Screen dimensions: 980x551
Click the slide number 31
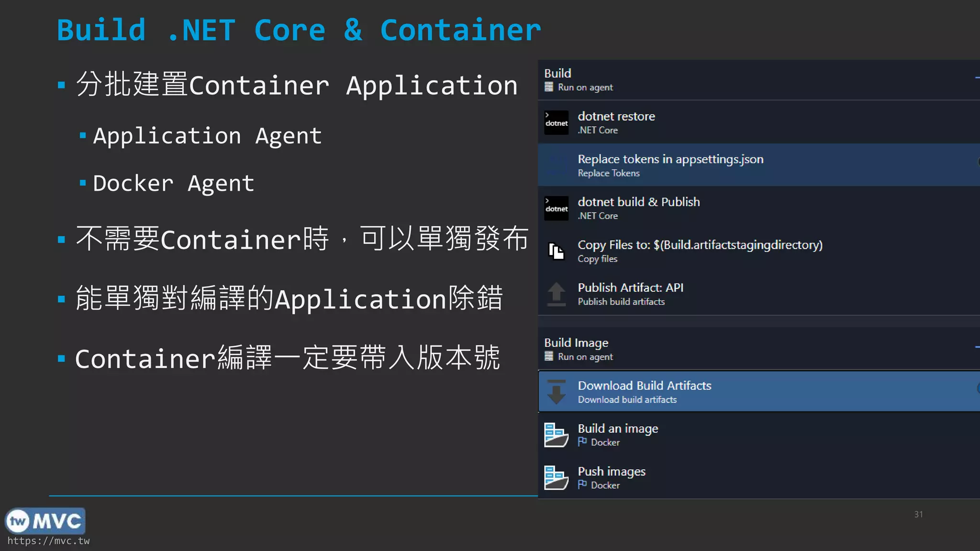[918, 514]
